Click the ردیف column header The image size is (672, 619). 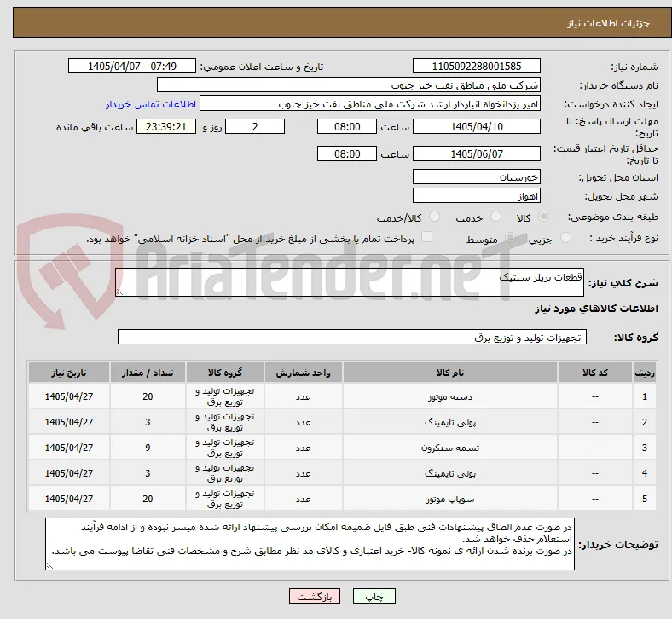(x=644, y=373)
